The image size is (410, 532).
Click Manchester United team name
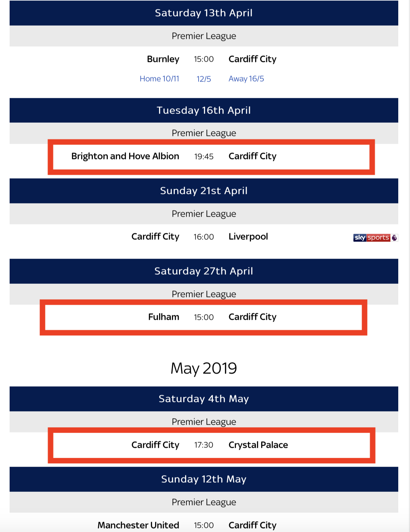tap(138, 525)
